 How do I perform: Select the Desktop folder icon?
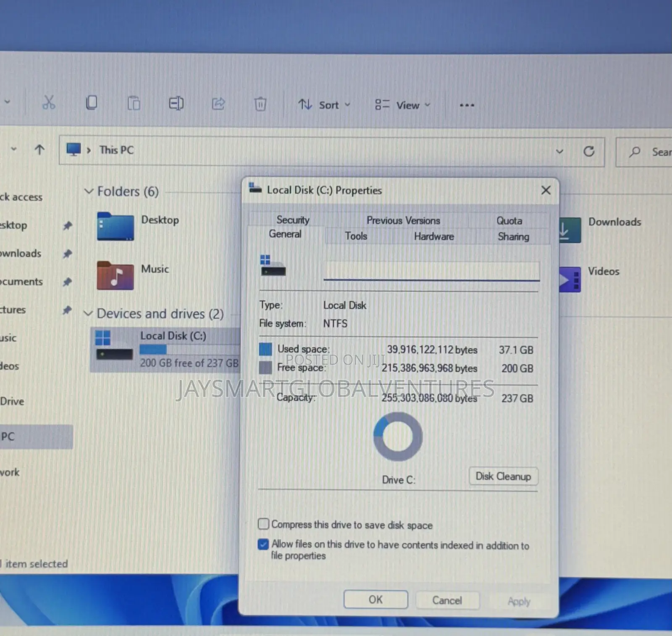click(115, 226)
